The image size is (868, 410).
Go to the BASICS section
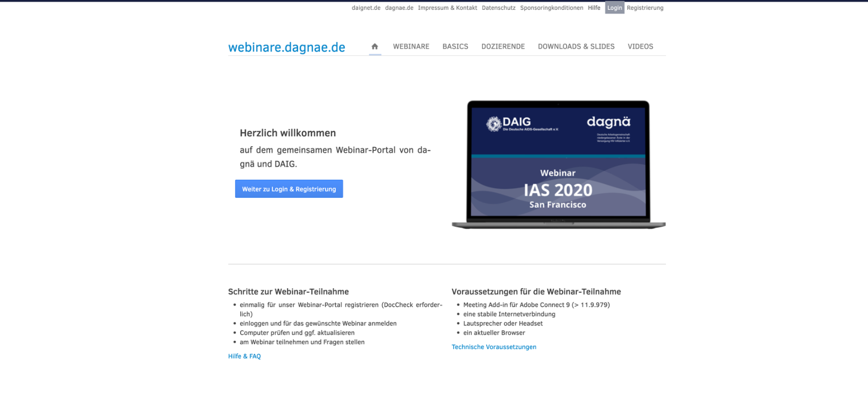[455, 46]
